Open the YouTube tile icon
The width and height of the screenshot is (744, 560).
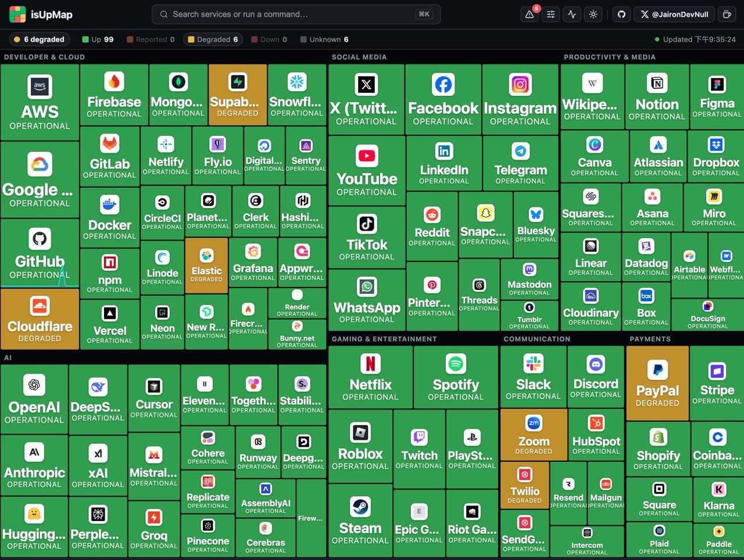[x=367, y=156]
